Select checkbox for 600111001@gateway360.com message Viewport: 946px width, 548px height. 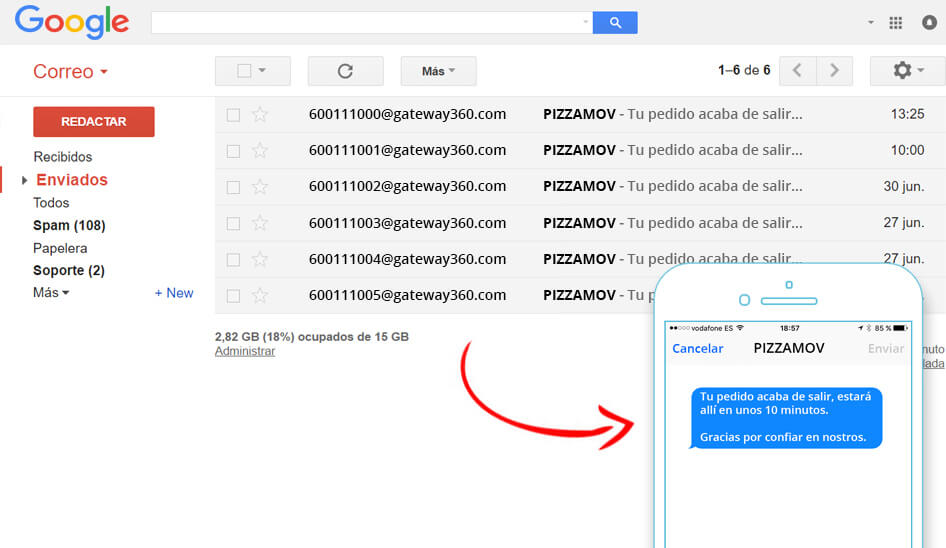coord(233,151)
